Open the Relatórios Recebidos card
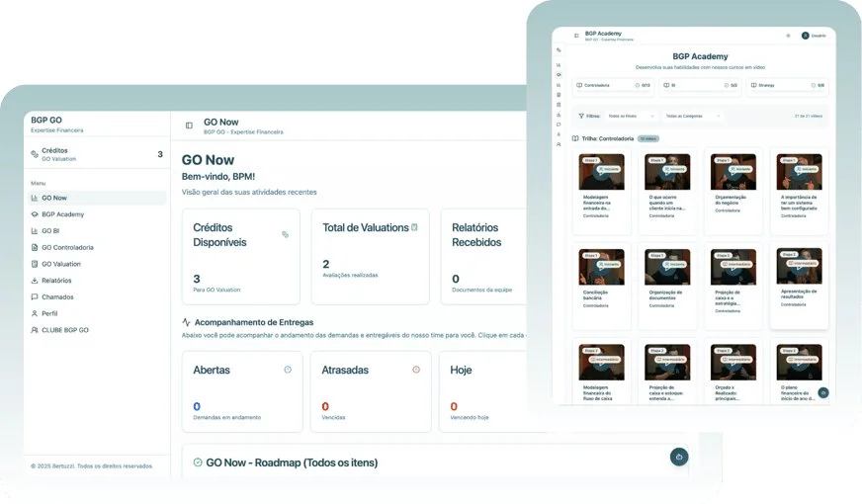 point(483,256)
